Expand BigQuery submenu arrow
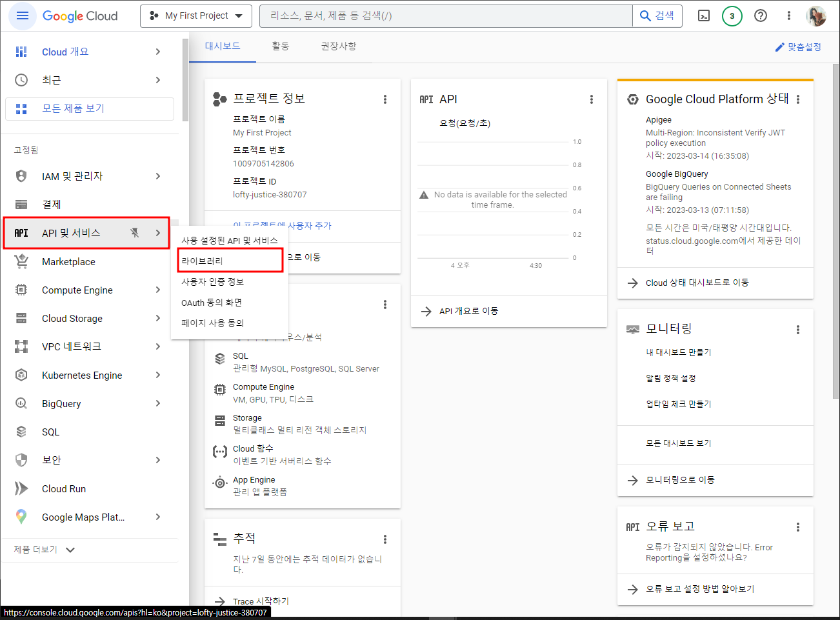 pyautogui.click(x=158, y=403)
